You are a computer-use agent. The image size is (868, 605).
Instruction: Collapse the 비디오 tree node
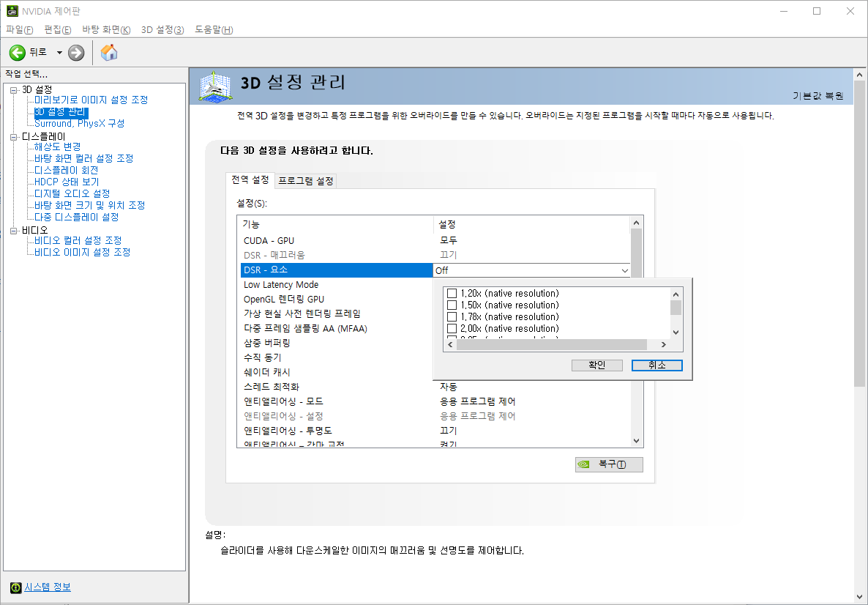click(14, 230)
